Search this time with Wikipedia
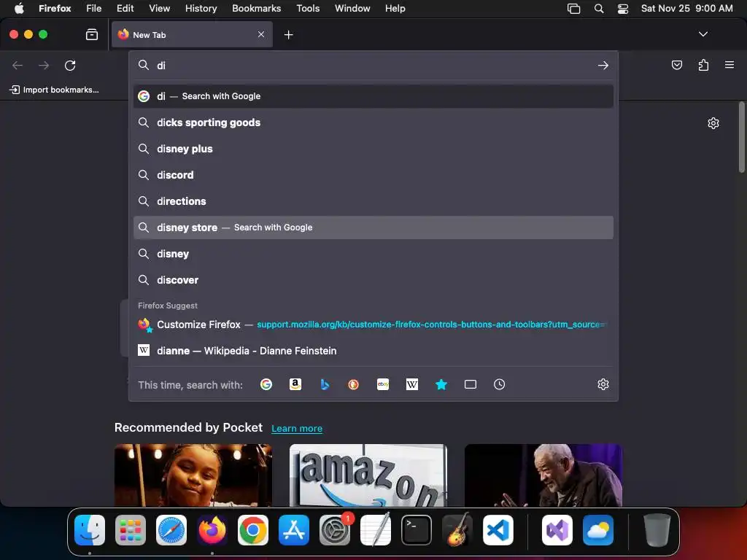 (412, 384)
